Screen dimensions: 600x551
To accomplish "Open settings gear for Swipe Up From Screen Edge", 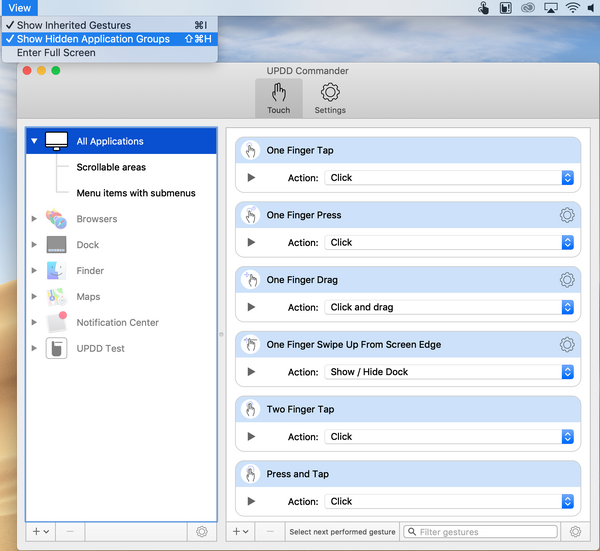I will click(567, 345).
